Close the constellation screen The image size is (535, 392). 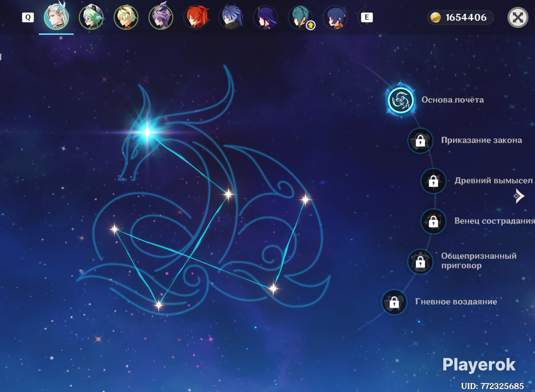point(518,17)
